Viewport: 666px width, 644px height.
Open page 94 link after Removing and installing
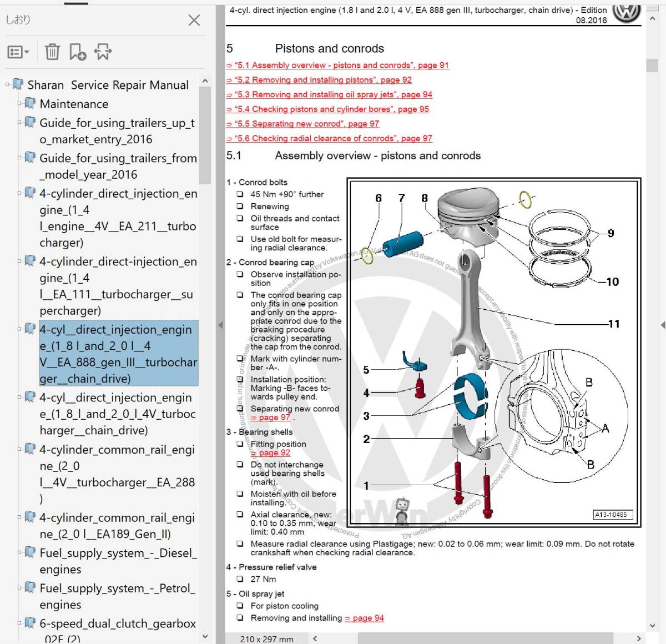pyautogui.click(x=364, y=618)
